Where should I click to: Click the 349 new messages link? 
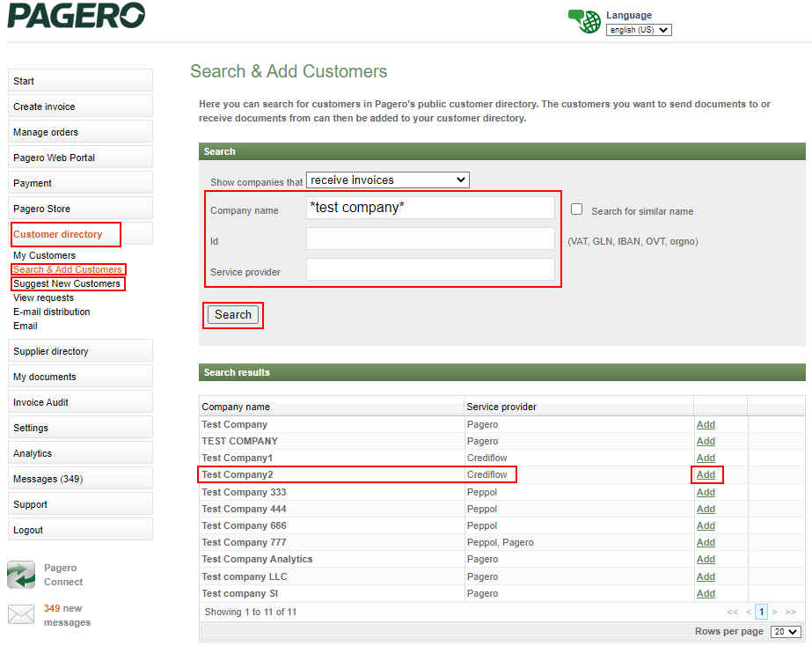point(67,615)
